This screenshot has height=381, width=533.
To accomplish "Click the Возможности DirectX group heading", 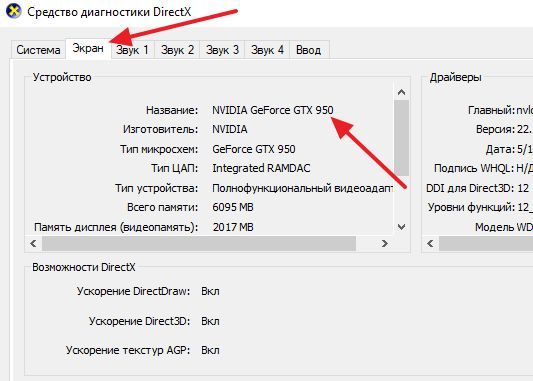I will (84, 267).
